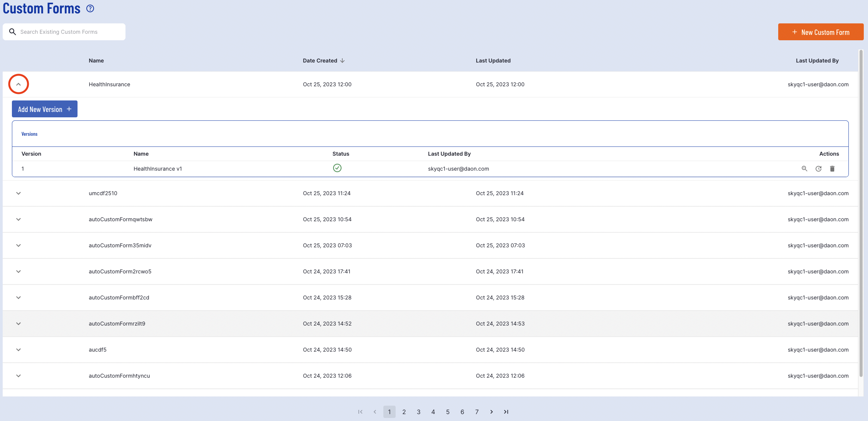
Task: Click the view magnifier icon for HealthInsurance v1
Action: pyautogui.click(x=804, y=169)
